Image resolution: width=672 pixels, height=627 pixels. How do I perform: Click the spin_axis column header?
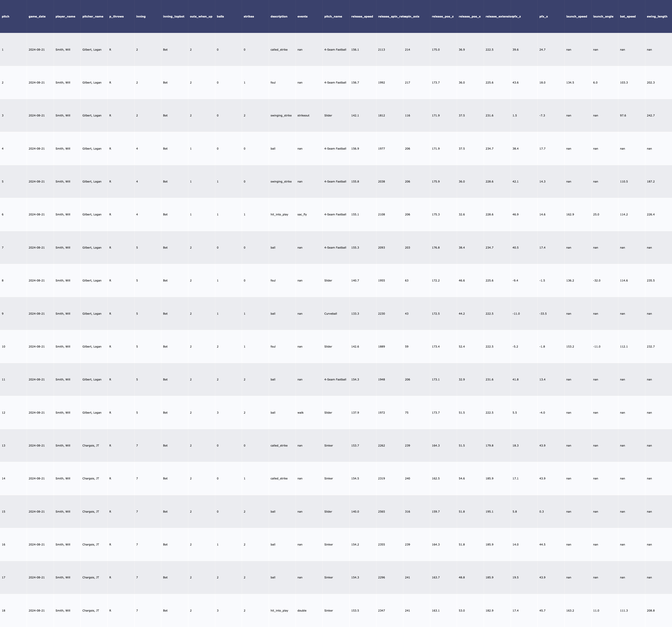[412, 17]
